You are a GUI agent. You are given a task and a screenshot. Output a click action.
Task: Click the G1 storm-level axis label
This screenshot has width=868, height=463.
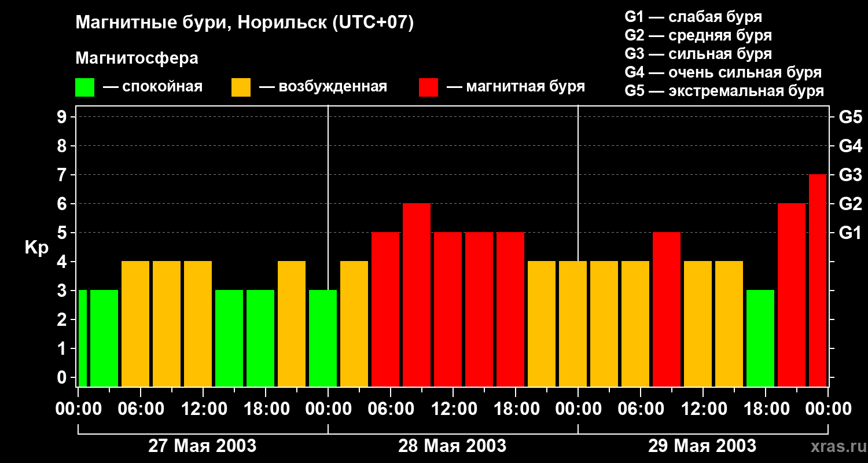850,233
